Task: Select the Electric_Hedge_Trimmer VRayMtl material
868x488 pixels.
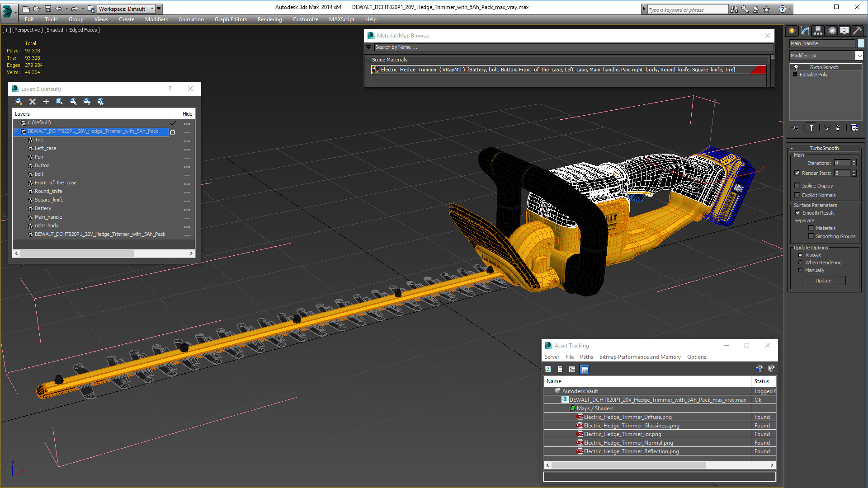Action: click(x=569, y=70)
